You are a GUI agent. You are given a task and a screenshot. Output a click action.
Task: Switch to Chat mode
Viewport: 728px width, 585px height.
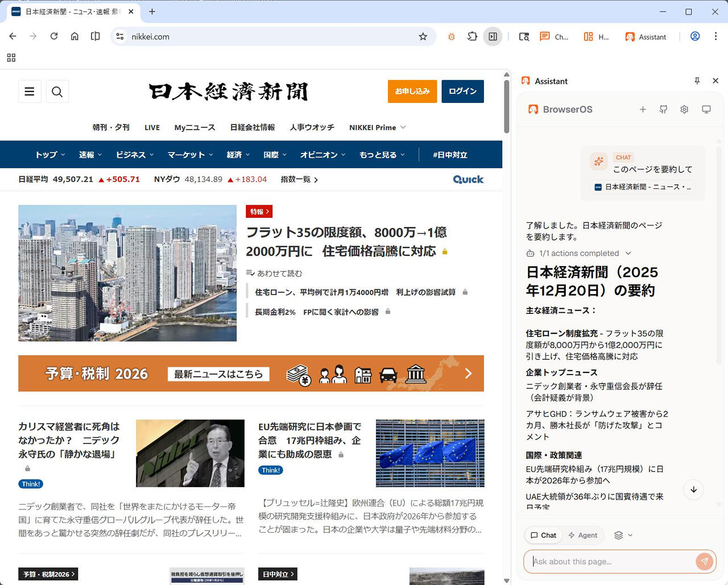[x=543, y=535]
